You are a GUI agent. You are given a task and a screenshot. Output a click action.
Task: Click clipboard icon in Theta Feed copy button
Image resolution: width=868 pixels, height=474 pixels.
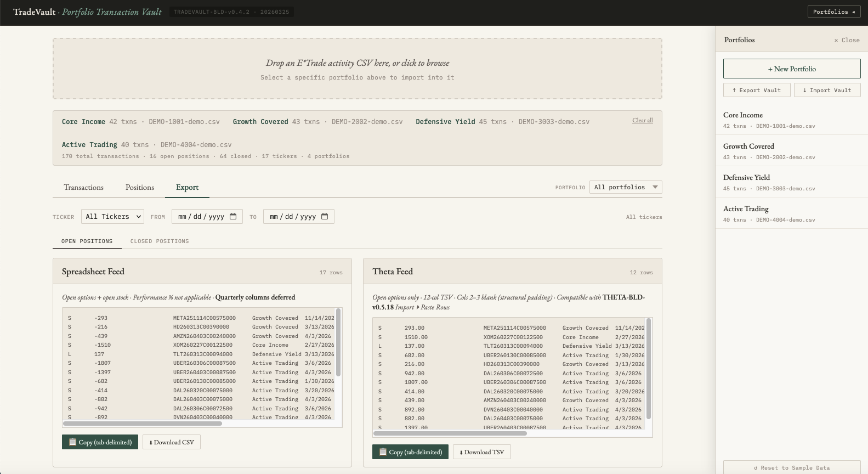coord(383,452)
